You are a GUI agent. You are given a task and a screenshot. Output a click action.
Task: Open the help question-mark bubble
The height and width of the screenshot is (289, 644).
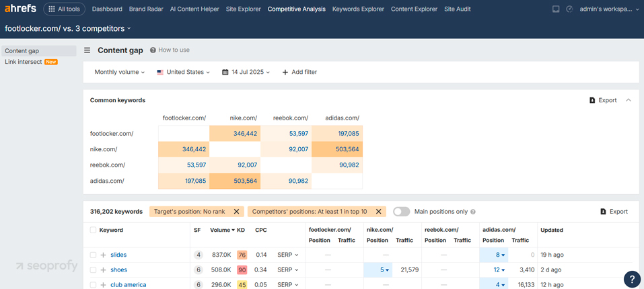[x=632, y=279]
